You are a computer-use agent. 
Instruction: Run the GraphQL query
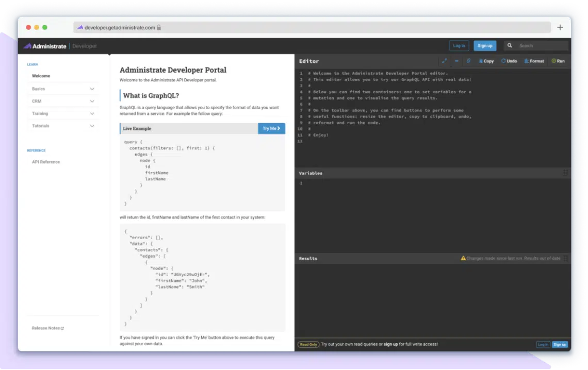[558, 61]
